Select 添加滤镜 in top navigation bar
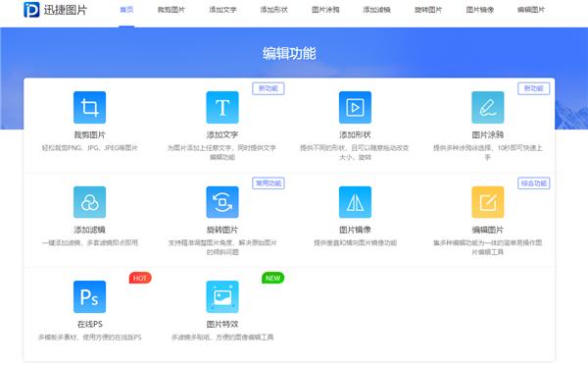 [x=377, y=10]
